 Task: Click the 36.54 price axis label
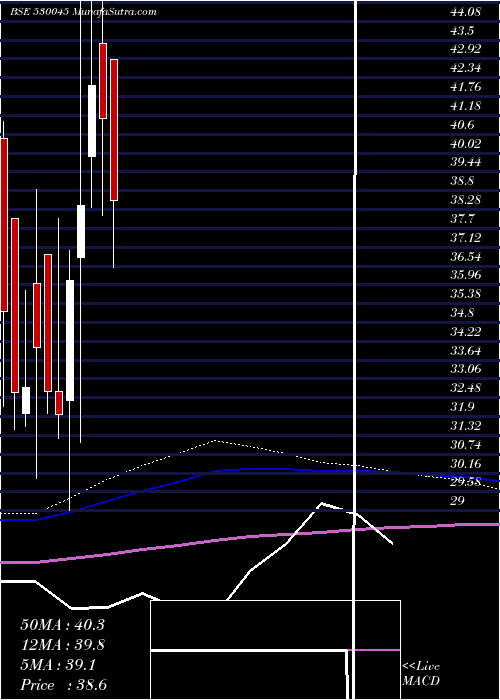(466, 256)
